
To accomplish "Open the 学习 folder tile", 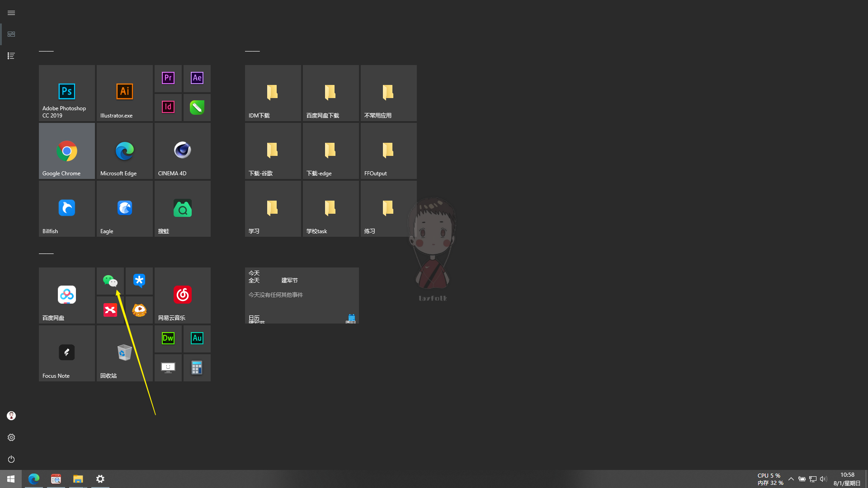I will pyautogui.click(x=273, y=208).
